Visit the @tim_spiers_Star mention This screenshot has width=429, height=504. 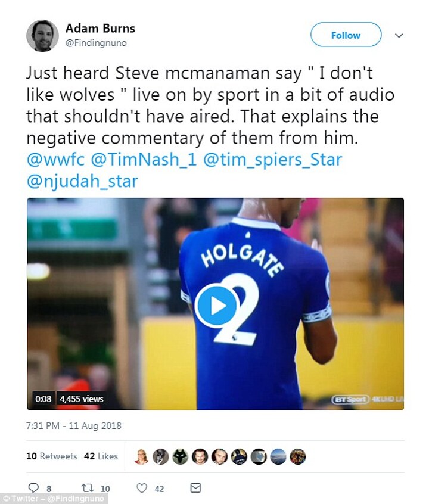271,160
